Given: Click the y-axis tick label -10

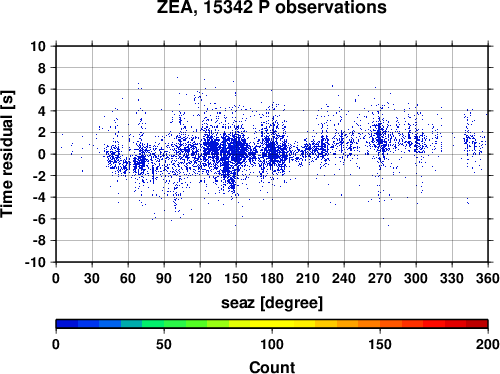Looking at the screenshot, I should (x=35, y=262).
